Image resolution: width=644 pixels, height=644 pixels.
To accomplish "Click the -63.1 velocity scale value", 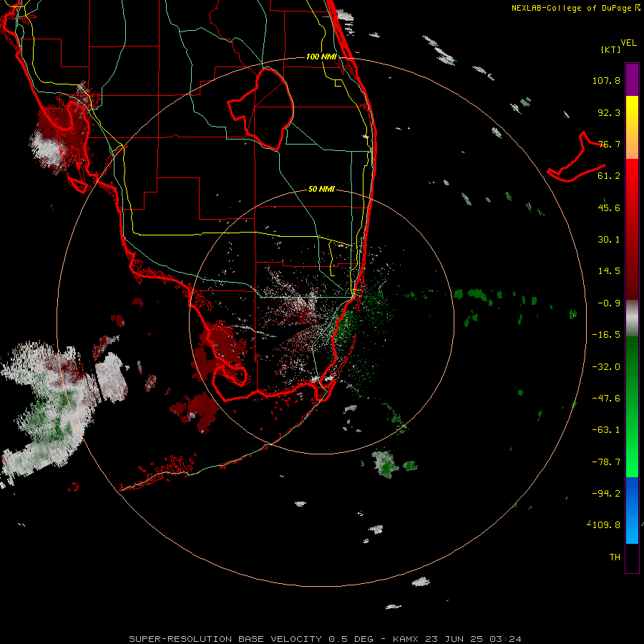I will point(606,430).
